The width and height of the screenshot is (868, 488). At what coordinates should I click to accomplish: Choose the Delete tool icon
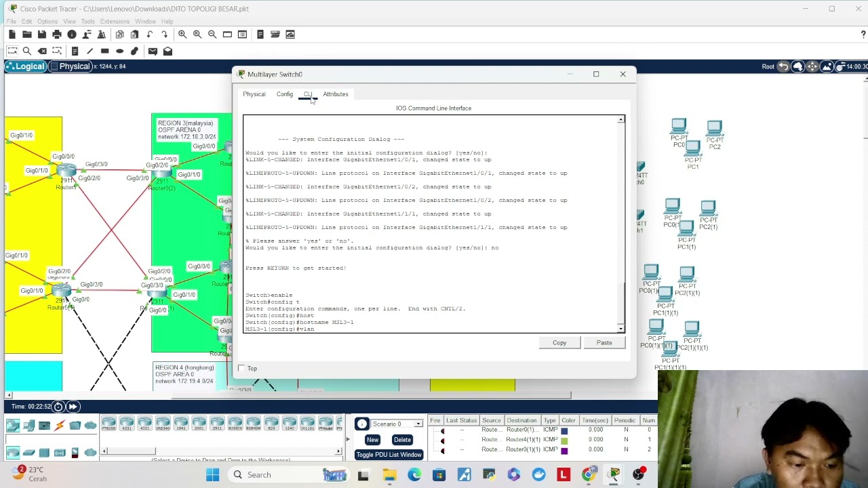click(42, 51)
